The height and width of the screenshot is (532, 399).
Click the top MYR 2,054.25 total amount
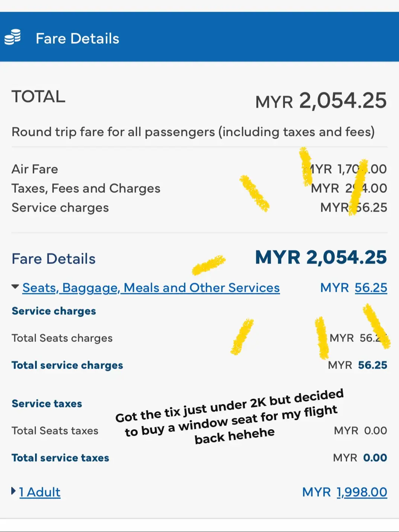pyautogui.click(x=321, y=101)
